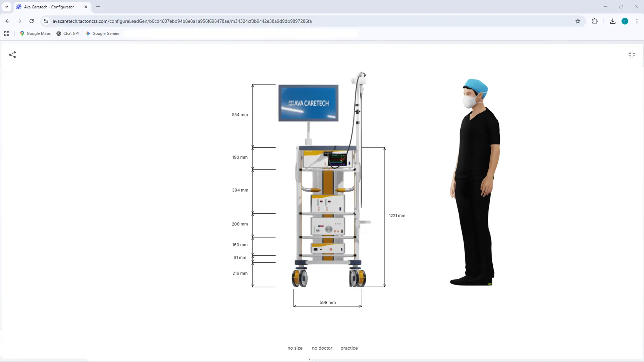
Task: Toggle the 'no doctor' view option
Action: click(x=322, y=348)
